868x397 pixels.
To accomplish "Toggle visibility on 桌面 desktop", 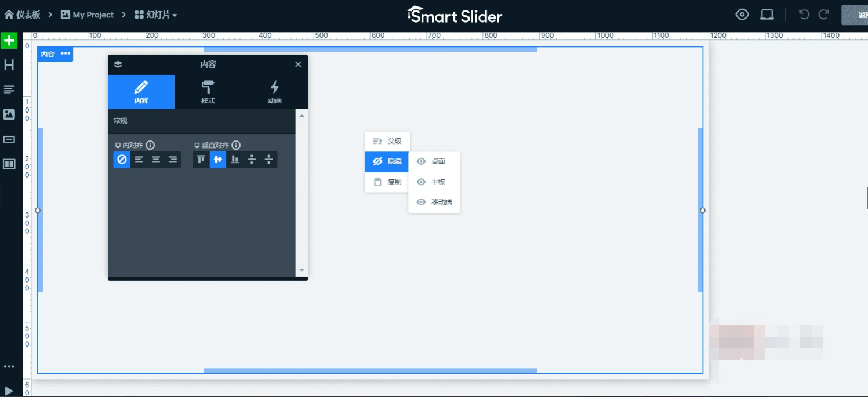I will 434,161.
